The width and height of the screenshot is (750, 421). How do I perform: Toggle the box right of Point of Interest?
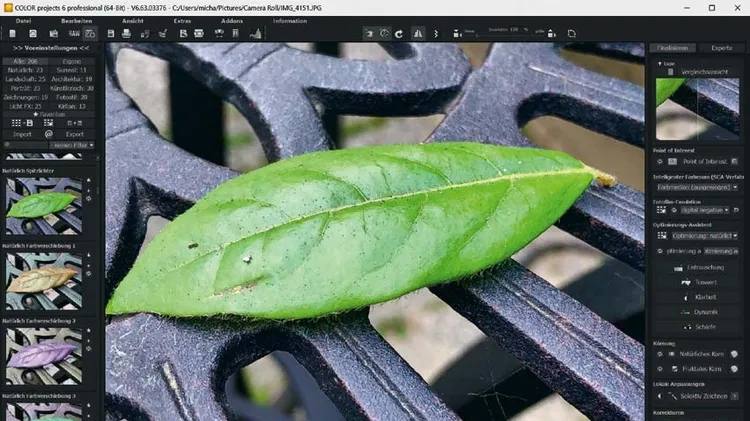click(x=734, y=162)
